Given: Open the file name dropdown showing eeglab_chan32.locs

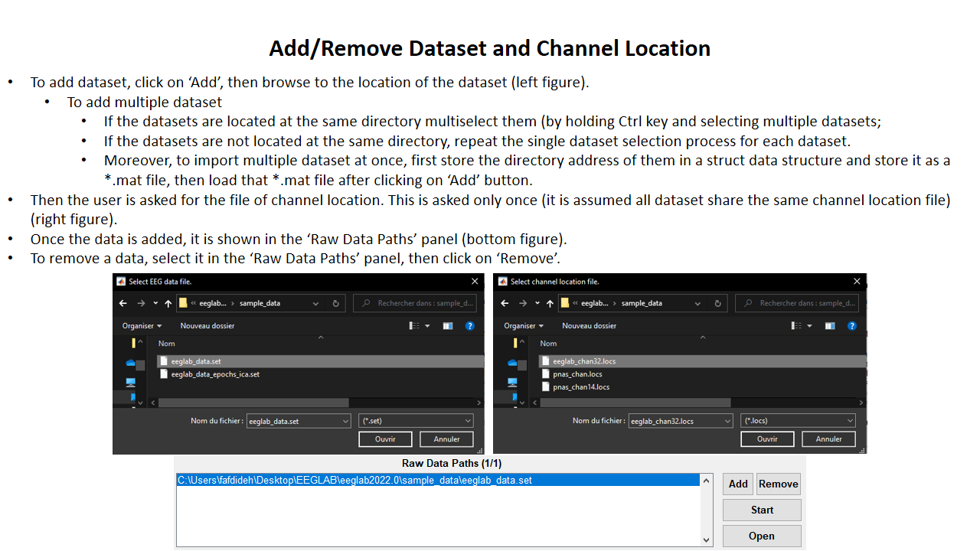Looking at the screenshot, I should tap(727, 421).
